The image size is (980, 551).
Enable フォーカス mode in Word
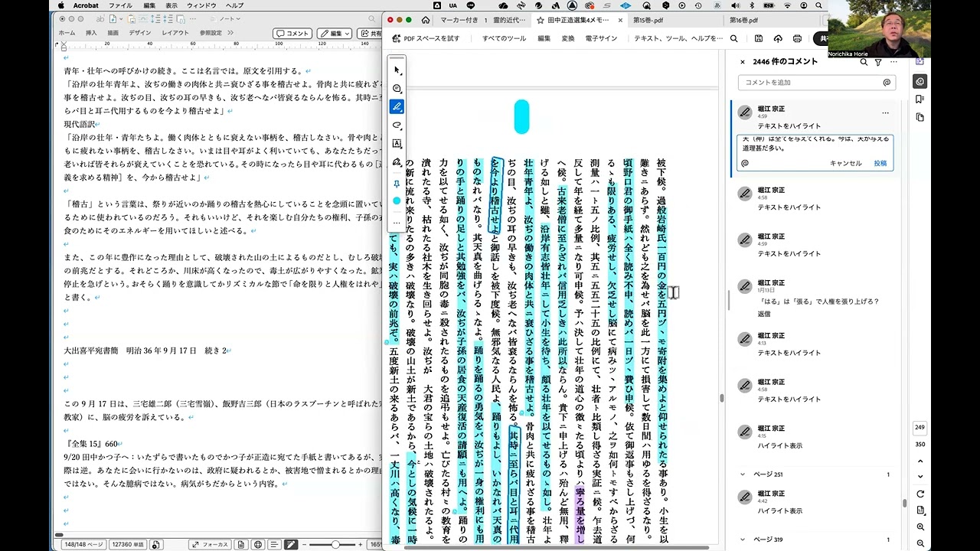click(x=210, y=544)
